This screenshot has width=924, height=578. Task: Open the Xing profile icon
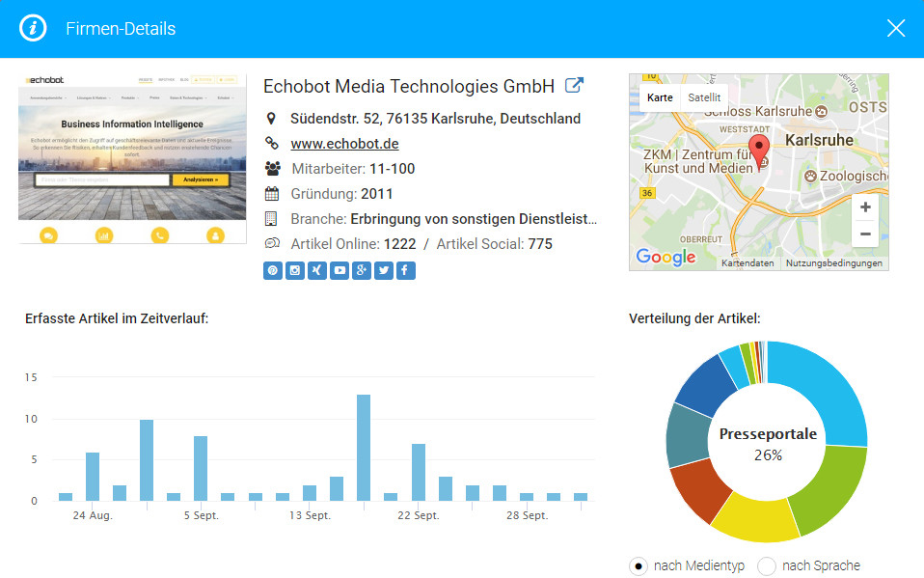317,271
